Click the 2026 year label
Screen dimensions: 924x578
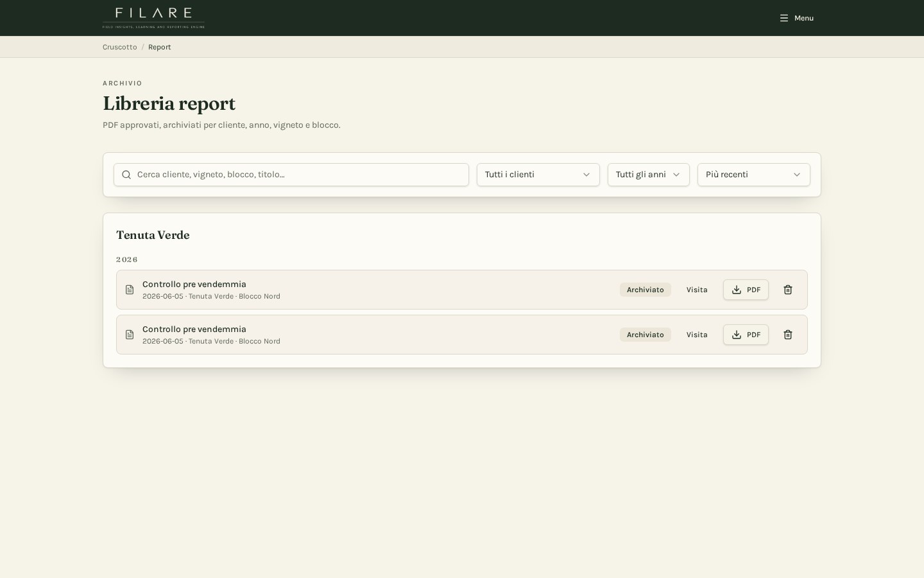(127, 259)
